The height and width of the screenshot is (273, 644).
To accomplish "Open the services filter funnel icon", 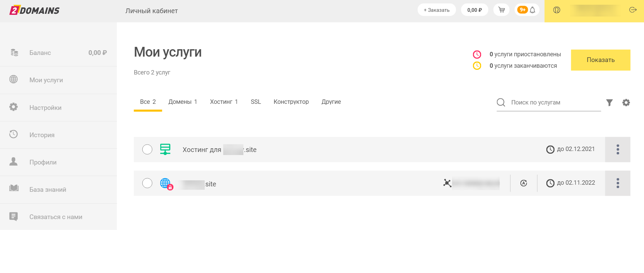I will [609, 102].
